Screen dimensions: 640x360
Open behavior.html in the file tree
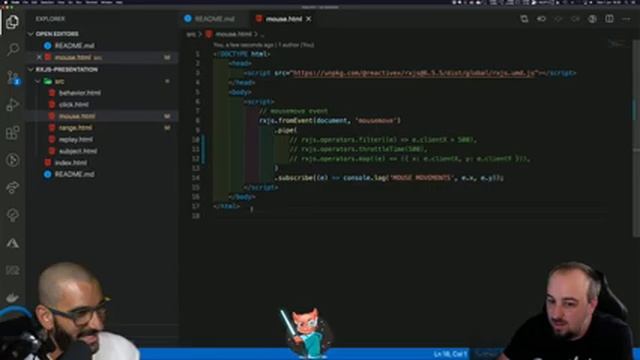80,93
